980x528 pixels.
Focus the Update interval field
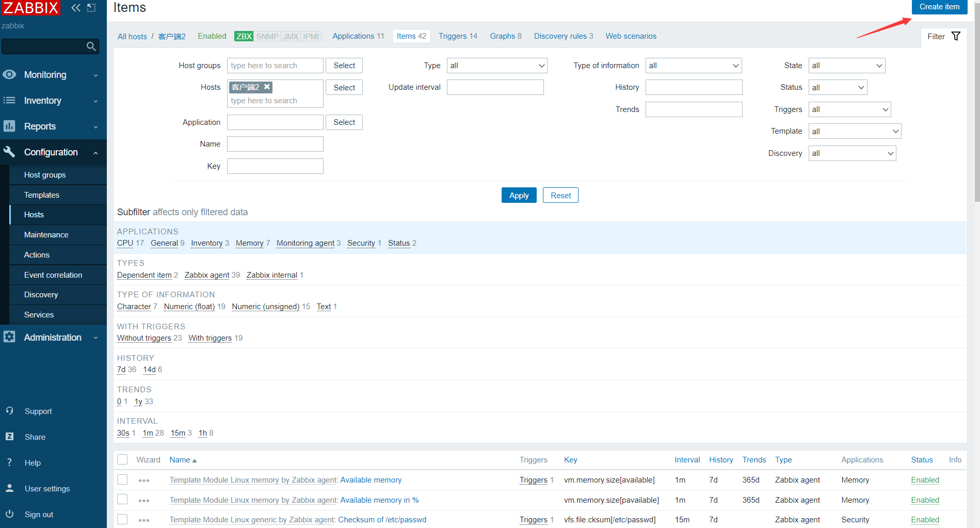495,87
